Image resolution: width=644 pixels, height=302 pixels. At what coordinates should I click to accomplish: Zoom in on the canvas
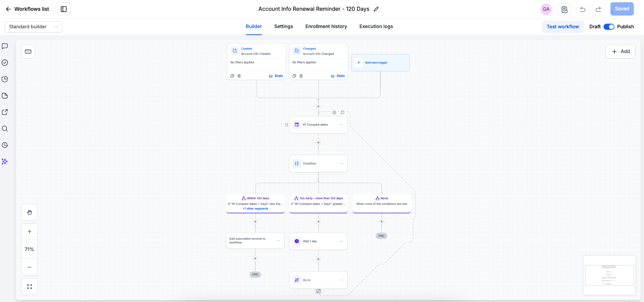(x=30, y=232)
